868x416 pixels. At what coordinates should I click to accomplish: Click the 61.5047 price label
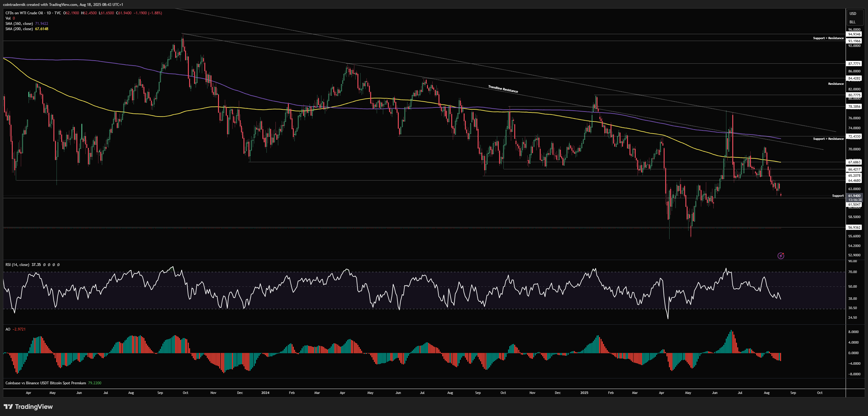(854, 205)
